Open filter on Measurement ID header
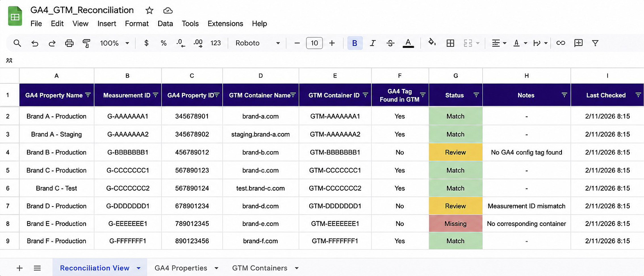The width and height of the screenshot is (644, 276). [155, 95]
